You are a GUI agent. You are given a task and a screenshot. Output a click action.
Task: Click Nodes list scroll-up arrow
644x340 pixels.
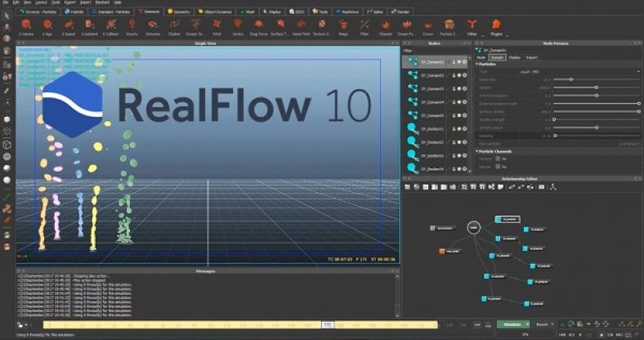pyautogui.click(x=470, y=56)
